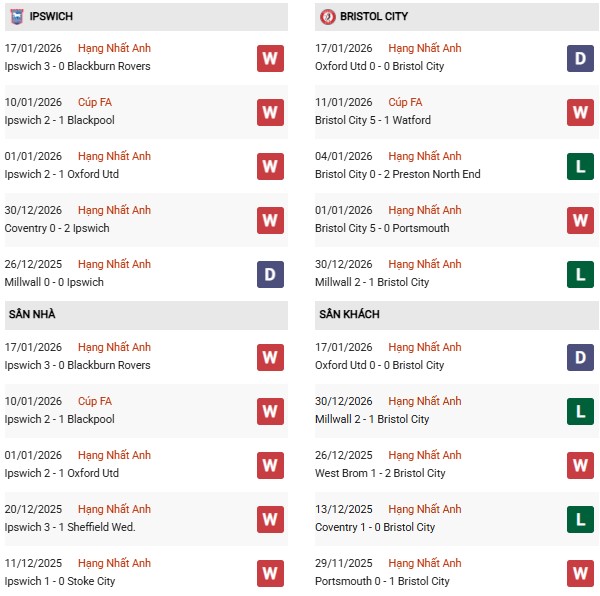Click W badge for Ipswich 3-0 Blackburn Rovers under the Ipswich header
600x596 pixels.
[270, 58]
